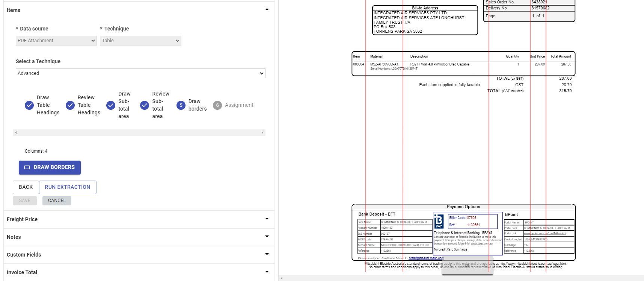Click the Review Table Headings step checkmark
The width and height of the screenshot is (644, 281).
(x=70, y=105)
